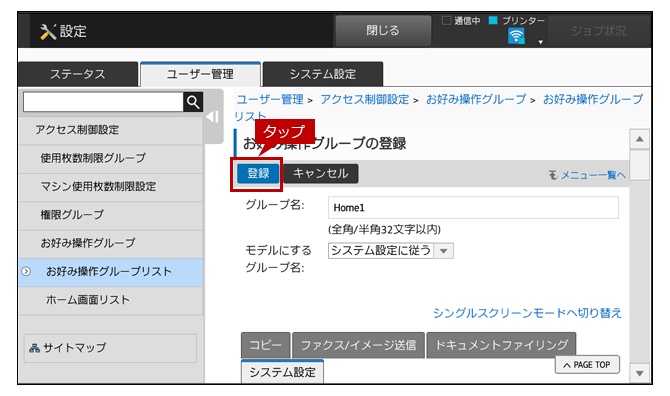Click the キャンセル button
Image resolution: width=670 pixels, height=396 pixels.
(x=320, y=173)
